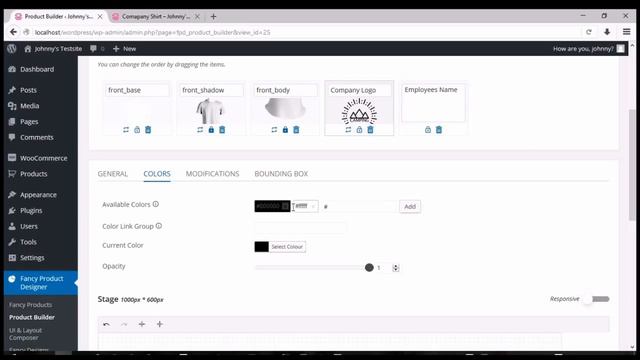Toggle the lock icon under Employees Name
The height and width of the screenshot is (360, 640).
(428, 130)
